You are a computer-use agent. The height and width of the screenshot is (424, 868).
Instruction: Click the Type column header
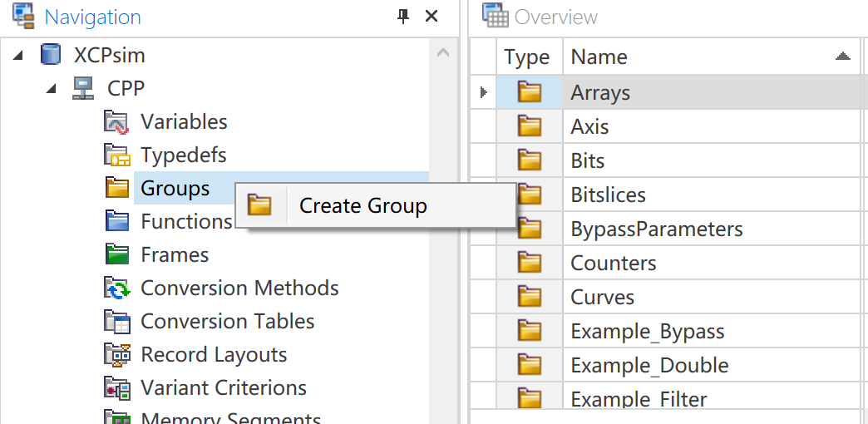[x=526, y=57]
